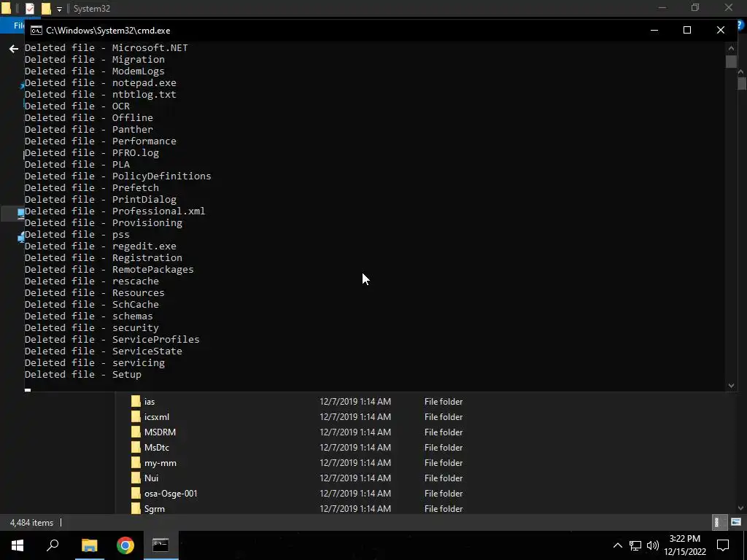The height and width of the screenshot is (560, 747).
Task: Click the 'Deleted file - RemotePackages' line
Action: pos(109,269)
